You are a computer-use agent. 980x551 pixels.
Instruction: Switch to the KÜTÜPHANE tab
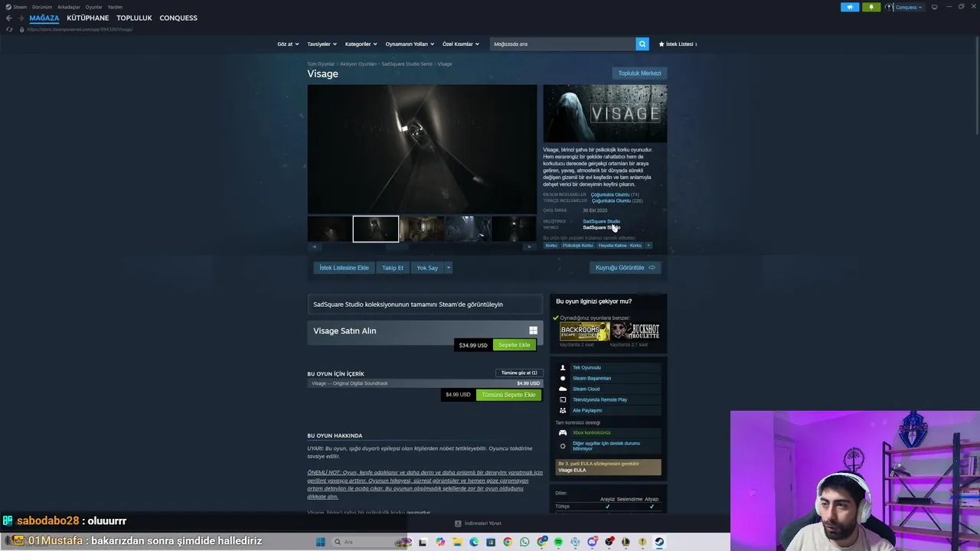click(x=87, y=18)
